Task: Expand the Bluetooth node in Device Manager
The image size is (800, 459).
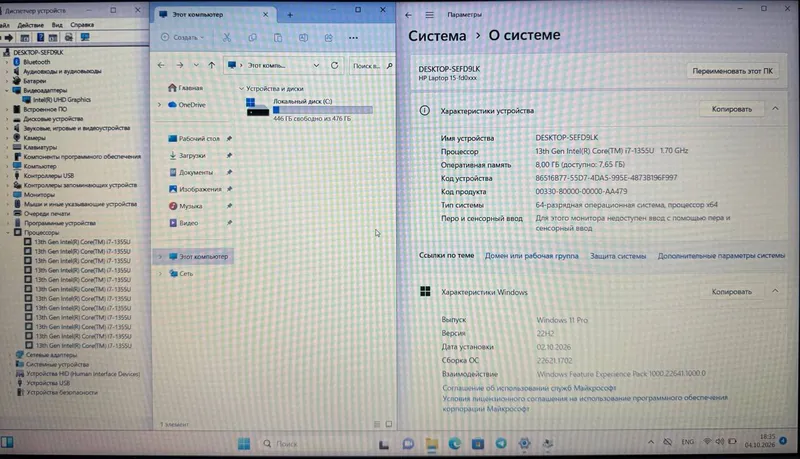Action: pyautogui.click(x=7, y=62)
